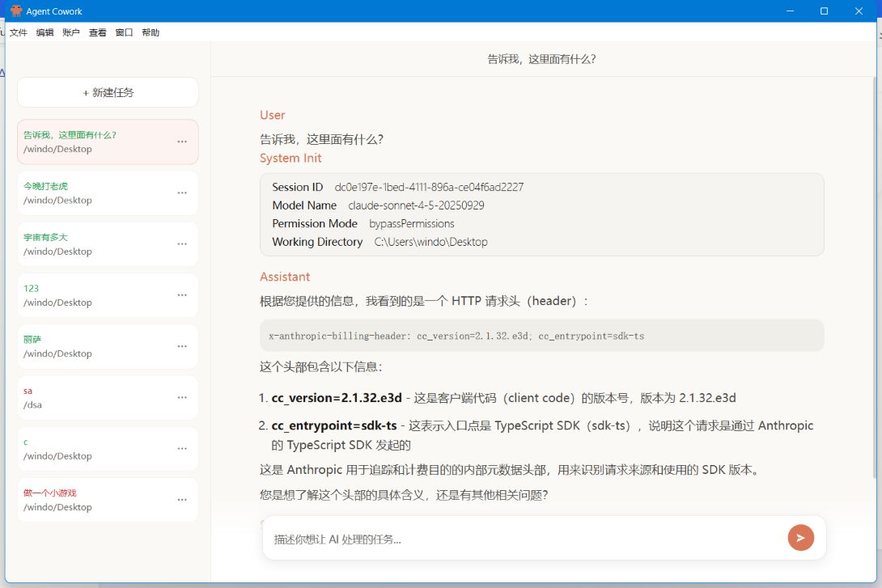882x588 pixels.
Task: Click the x-anthropic-billing-header code block
Action: [541, 336]
